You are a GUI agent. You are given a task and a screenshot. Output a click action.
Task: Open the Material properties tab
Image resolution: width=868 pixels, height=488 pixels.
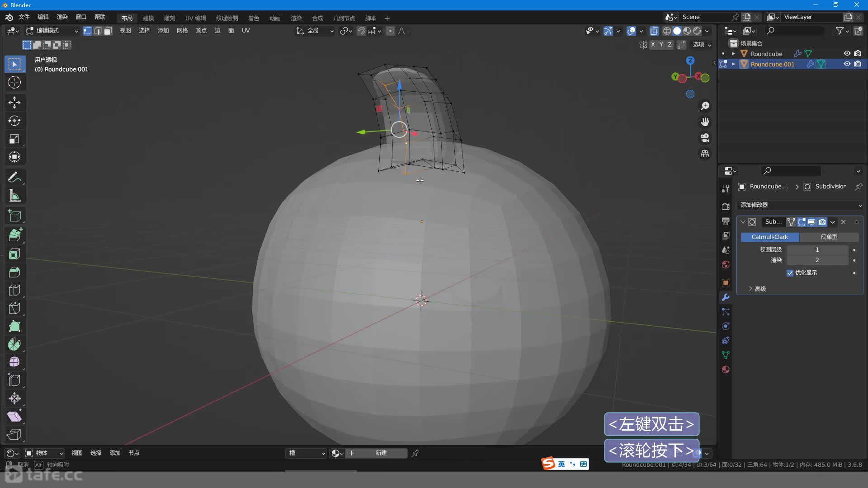[726, 370]
